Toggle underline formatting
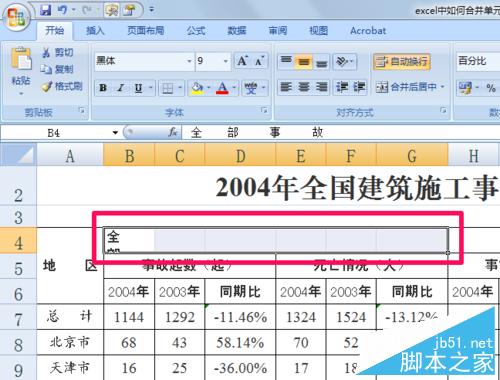This screenshot has width=500, height=380. (139, 88)
